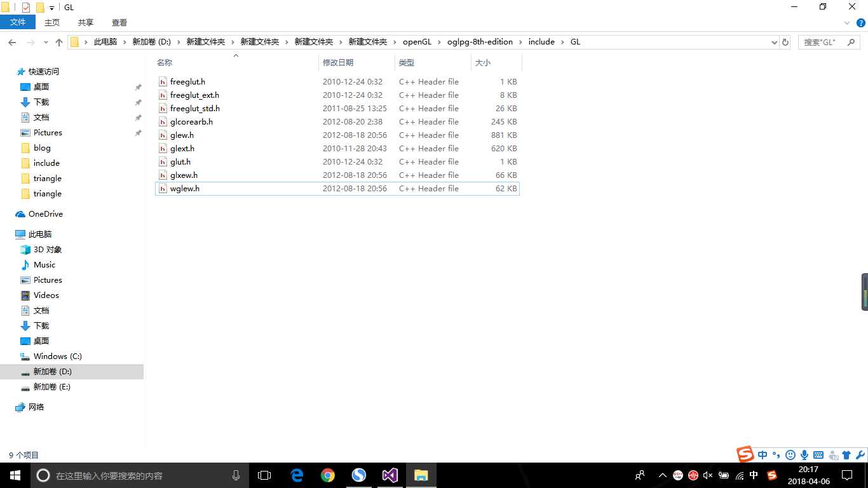Toggle tray 中 input language indicator
868x488 pixels.
754,475
